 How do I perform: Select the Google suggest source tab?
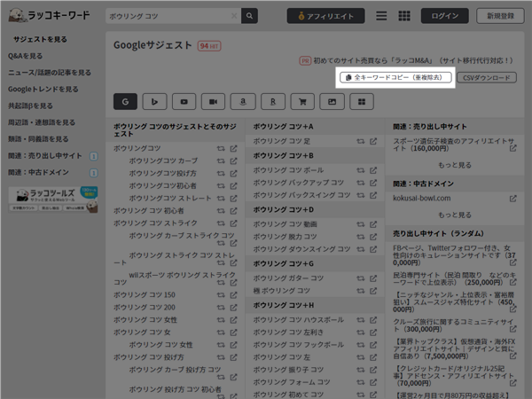pyautogui.click(x=125, y=101)
